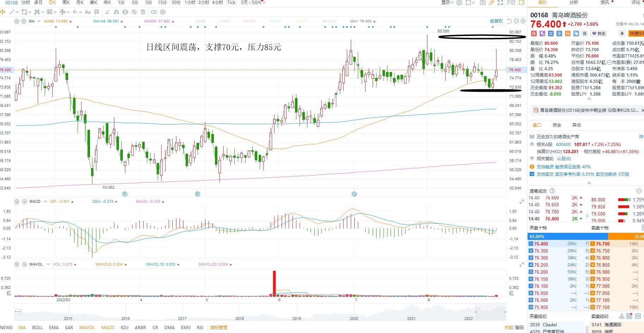This screenshot has height=333, width=644.
Task: Click the blue dollar sign badge icon
Action: 559,34
